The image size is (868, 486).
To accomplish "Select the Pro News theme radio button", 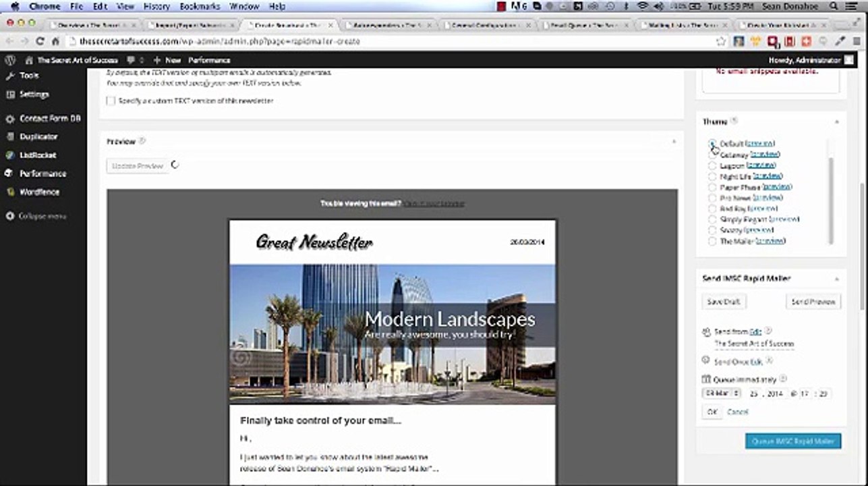I will (713, 198).
